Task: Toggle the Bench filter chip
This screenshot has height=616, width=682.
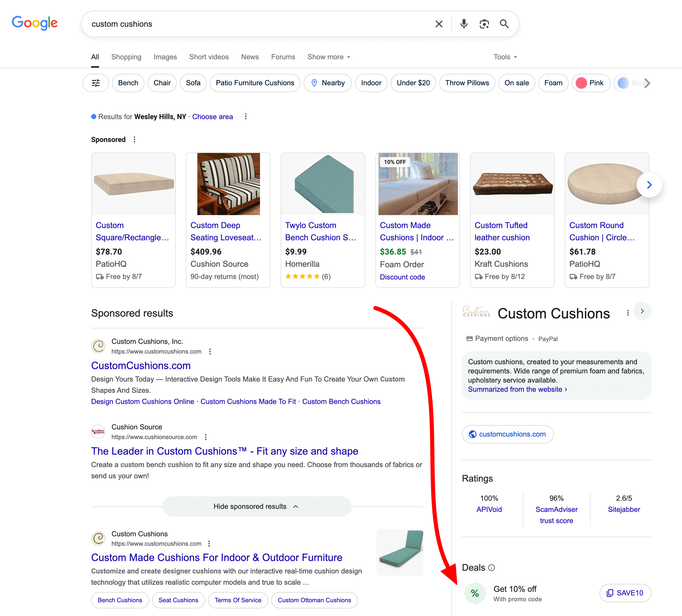Action: [x=128, y=83]
